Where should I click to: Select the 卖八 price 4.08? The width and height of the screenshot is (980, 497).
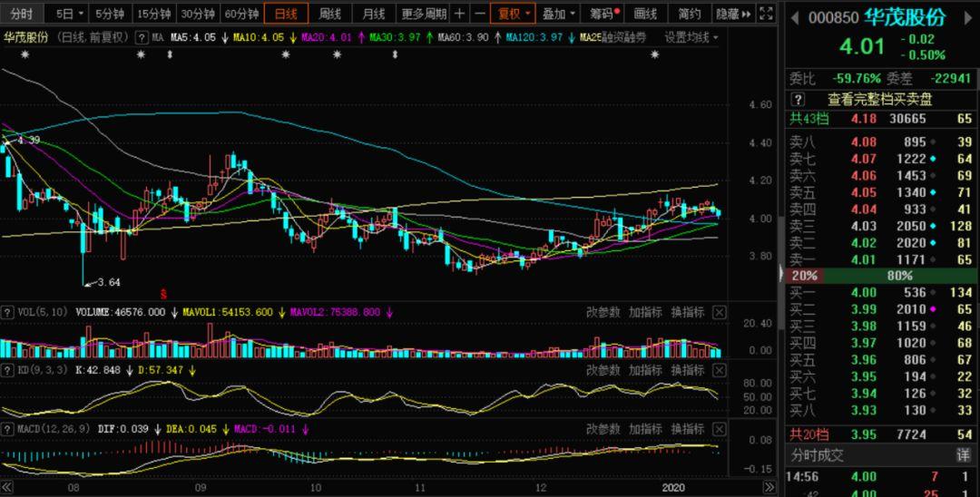coord(864,141)
